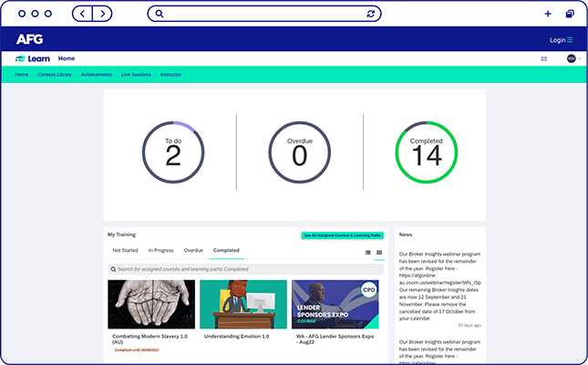The width and height of the screenshot is (588, 365).
Task: Open Lender Sponsors Expo course thumbnail
Action: click(335, 304)
